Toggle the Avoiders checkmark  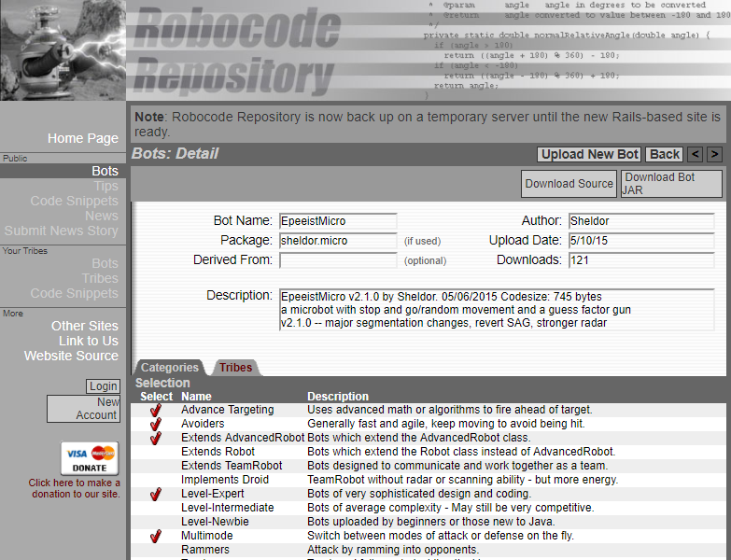[x=156, y=424]
